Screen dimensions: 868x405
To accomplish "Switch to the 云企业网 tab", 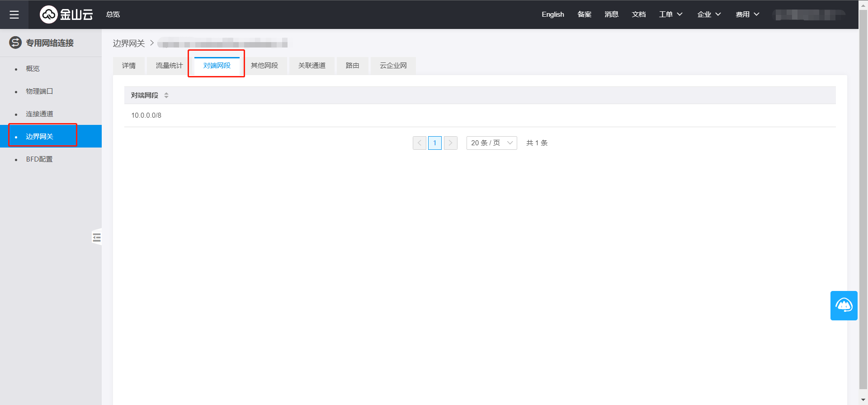I will pos(393,66).
